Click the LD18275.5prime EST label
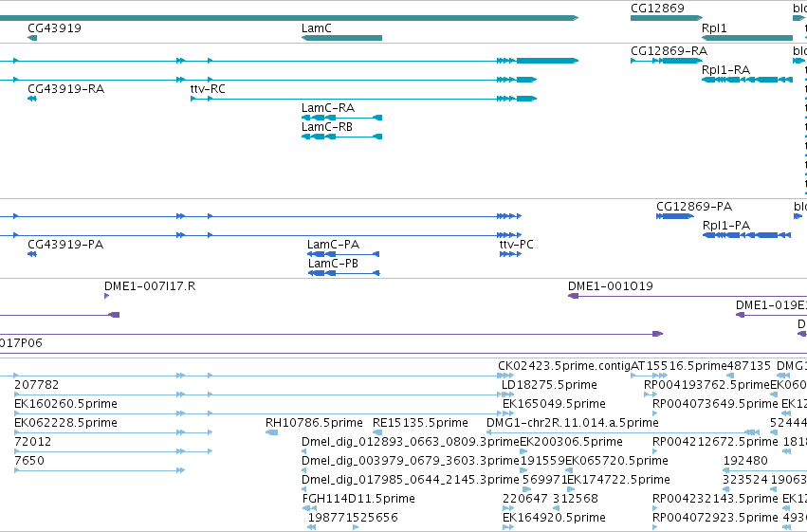Image resolution: width=807 pixels, height=532 pixels. click(549, 385)
